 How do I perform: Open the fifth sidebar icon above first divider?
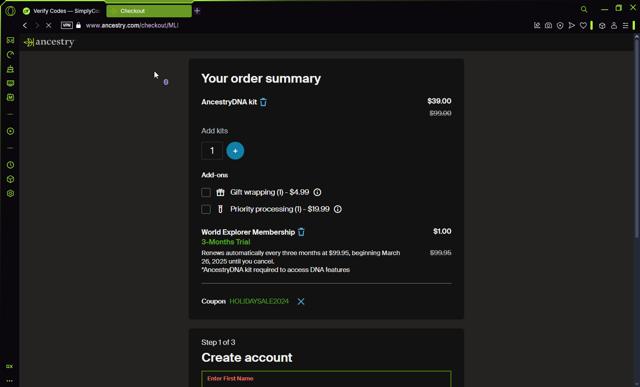pyautogui.click(x=10, y=98)
